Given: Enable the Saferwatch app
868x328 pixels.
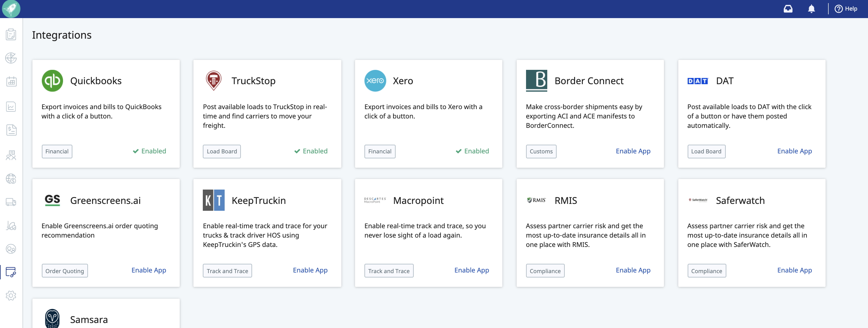Looking at the screenshot, I should (x=795, y=270).
